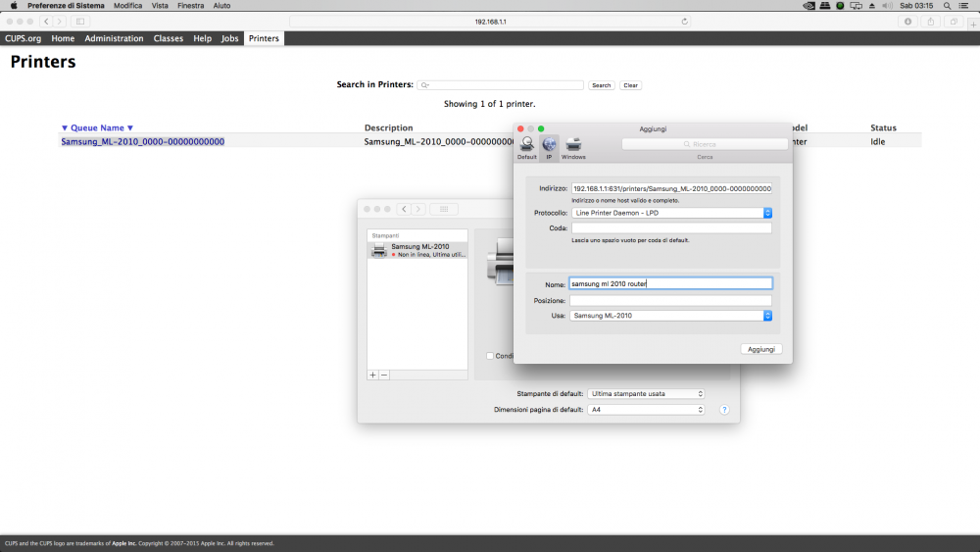Select the Default printer tab icon

tap(527, 148)
